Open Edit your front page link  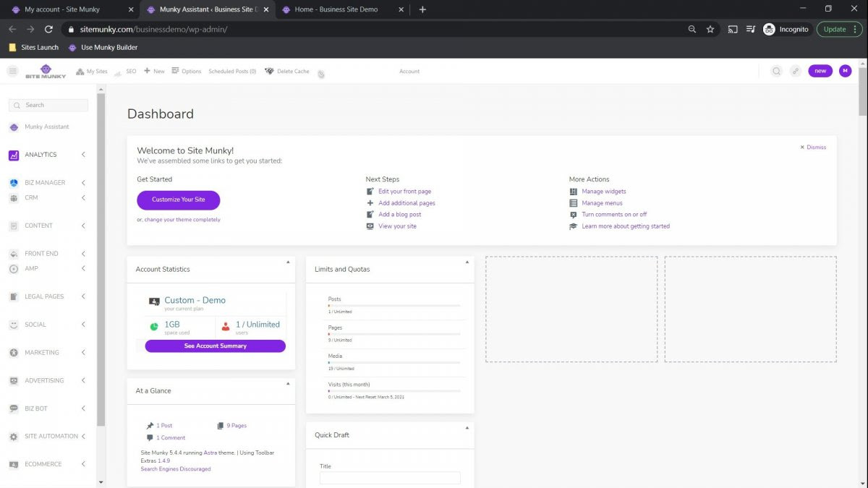click(404, 192)
